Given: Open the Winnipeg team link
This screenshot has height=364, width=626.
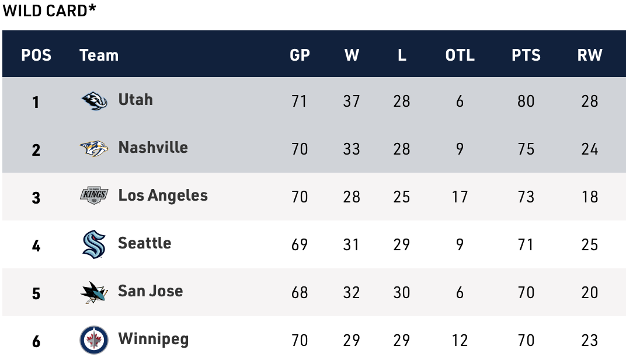Looking at the screenshot, I should click(x=154, y=339).
